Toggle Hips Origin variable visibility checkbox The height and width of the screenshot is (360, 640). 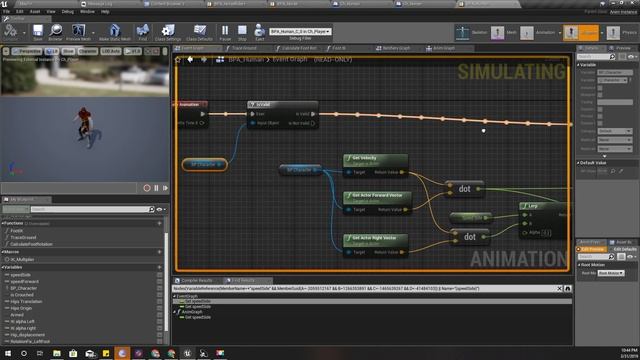click(x=160, y=308)
